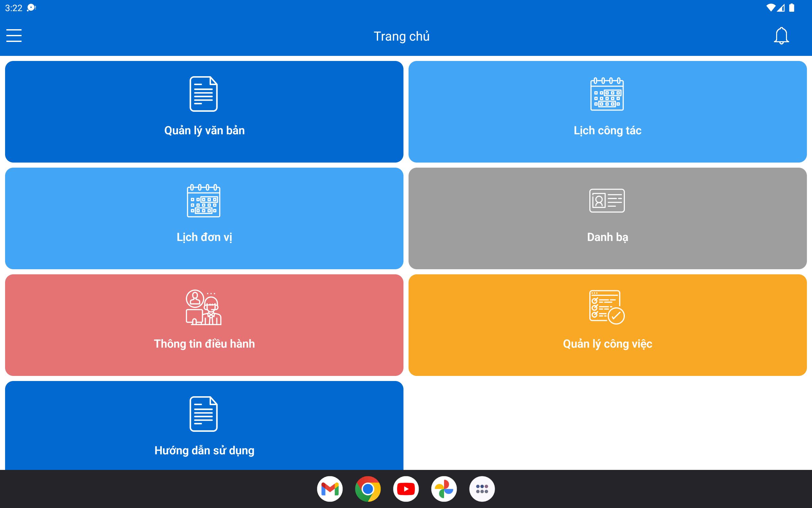The height and width of the screenshot is (508, 812).
Task: Tap the Trang chủ title text
Action: [402, 36]
